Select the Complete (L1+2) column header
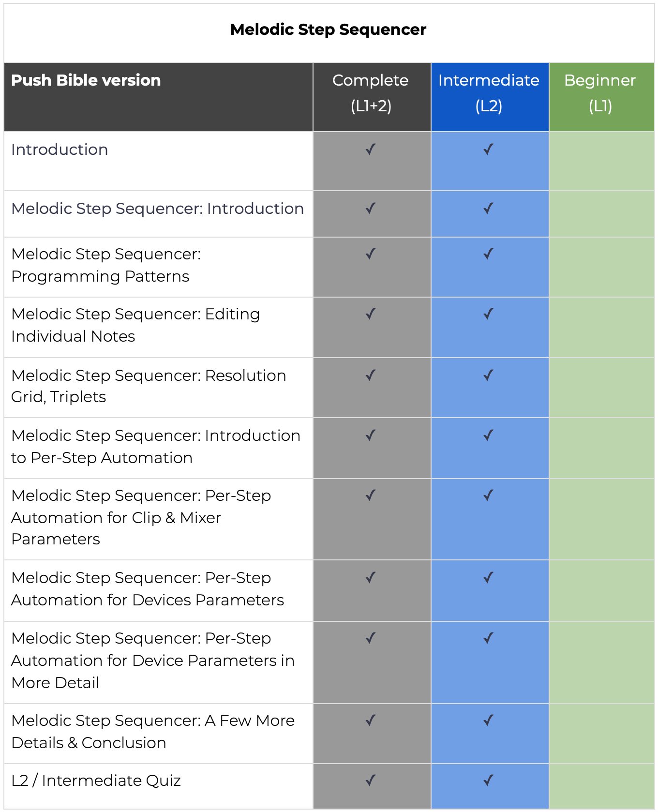The height and width of the screenshot is (812, 658). [371, 93]
